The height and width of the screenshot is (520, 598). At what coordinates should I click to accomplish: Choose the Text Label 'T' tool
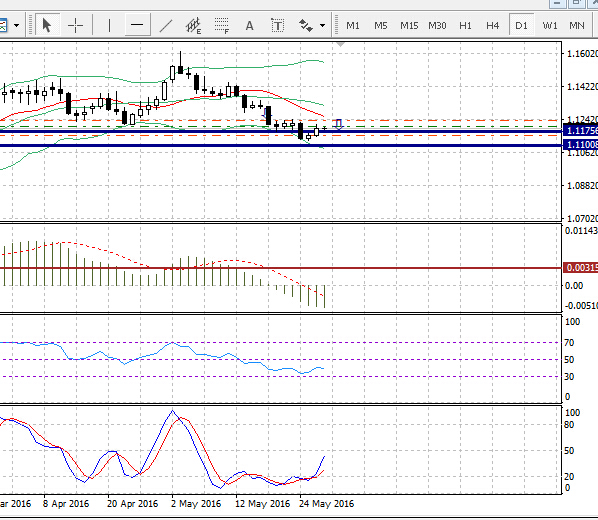[x=278, y=26]
